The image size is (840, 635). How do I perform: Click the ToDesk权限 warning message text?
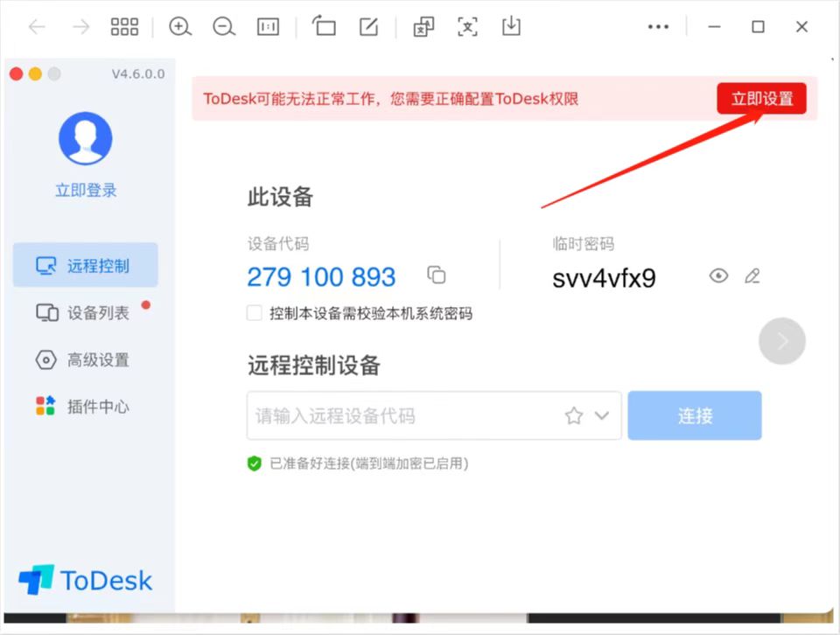coord(390,99)
